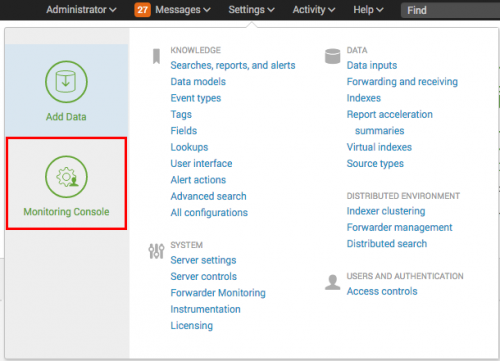Open Forwarding and receiving
Image resolution: width=500 pixels, height=361 pixels.
[402, 82]
